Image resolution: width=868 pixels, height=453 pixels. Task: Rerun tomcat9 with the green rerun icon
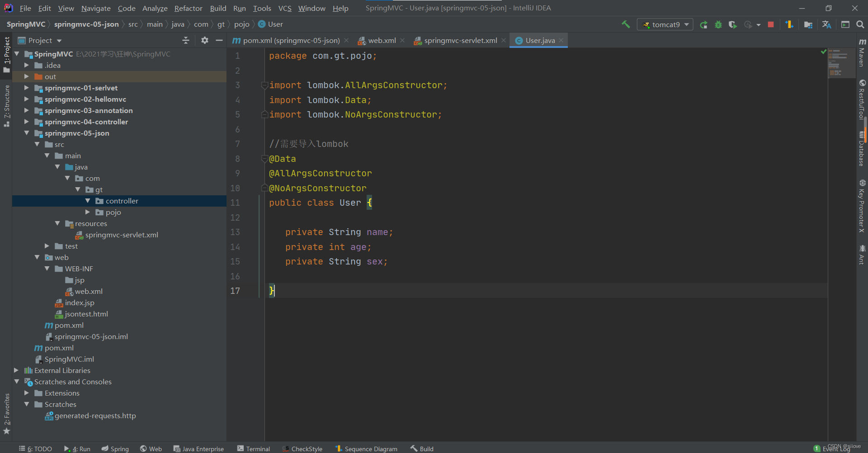pyautogui.click(x=703, y=24)
